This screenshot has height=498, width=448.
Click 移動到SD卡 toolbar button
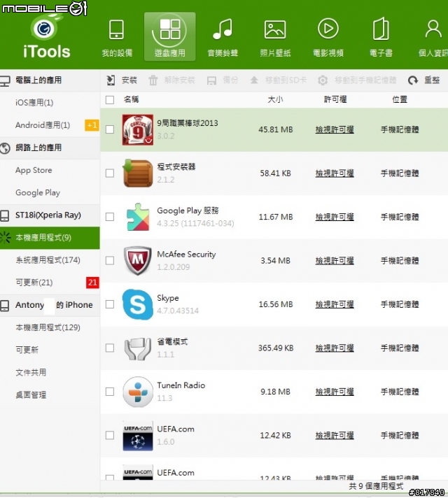[278, 80]
